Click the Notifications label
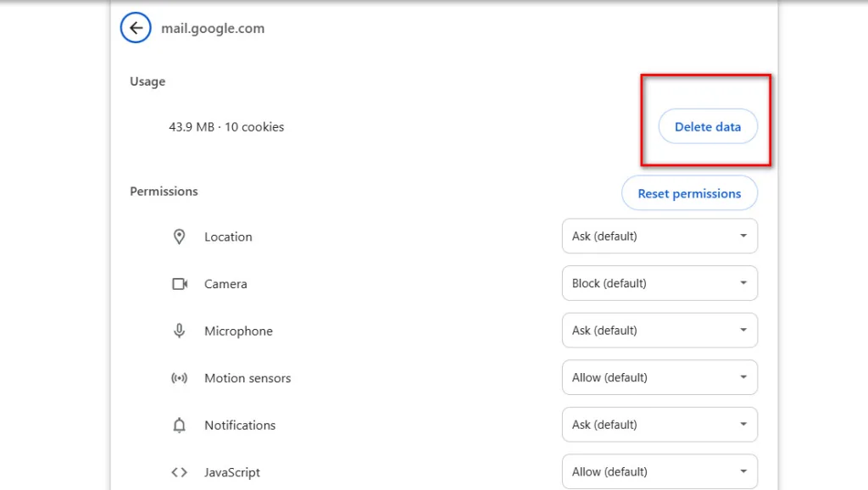Screen dimensions: 868x490 [240, 426]
